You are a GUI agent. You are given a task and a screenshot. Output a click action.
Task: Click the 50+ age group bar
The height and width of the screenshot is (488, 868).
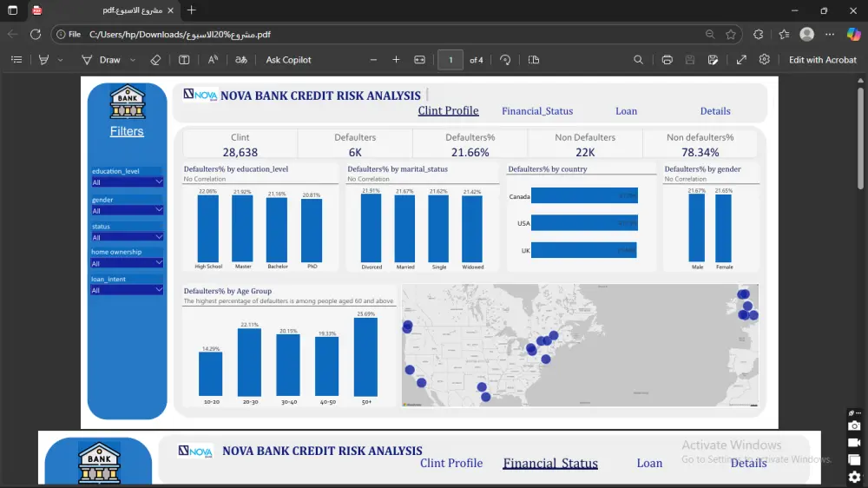coord(366,357)
